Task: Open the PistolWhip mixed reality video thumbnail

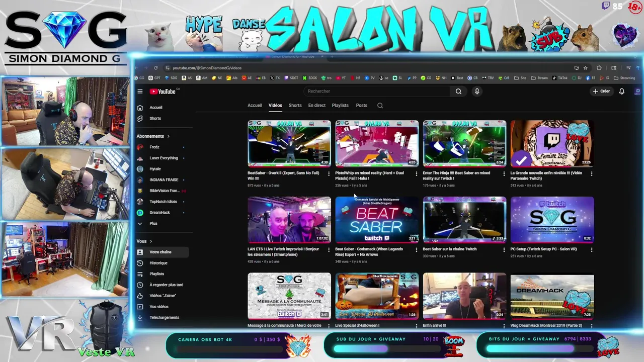Action: click(377, 143)
